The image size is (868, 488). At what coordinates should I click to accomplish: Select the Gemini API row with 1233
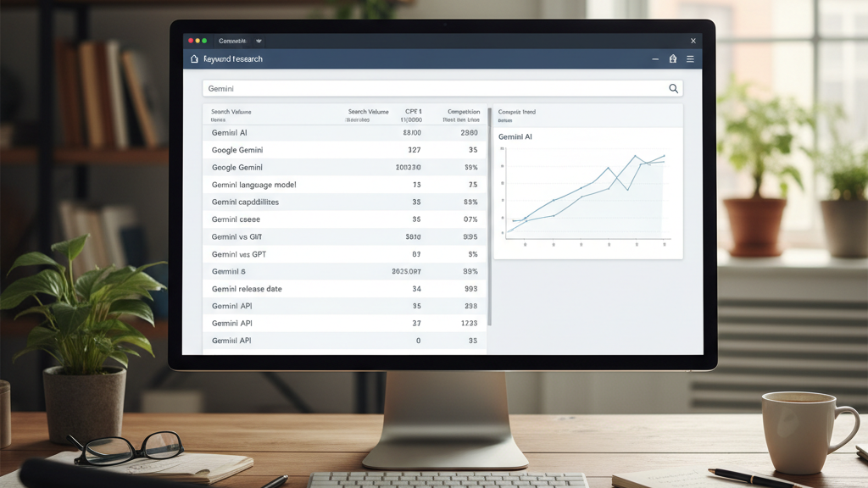click(344, 323)
